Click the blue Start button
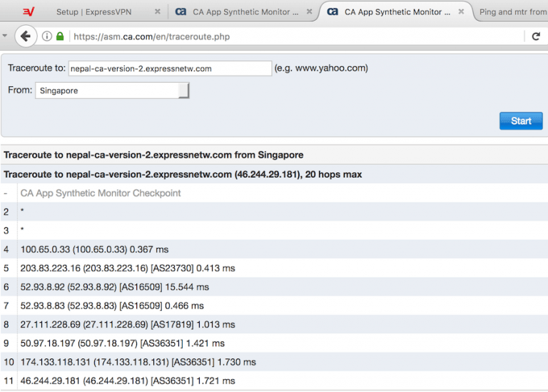 point(521,120)
